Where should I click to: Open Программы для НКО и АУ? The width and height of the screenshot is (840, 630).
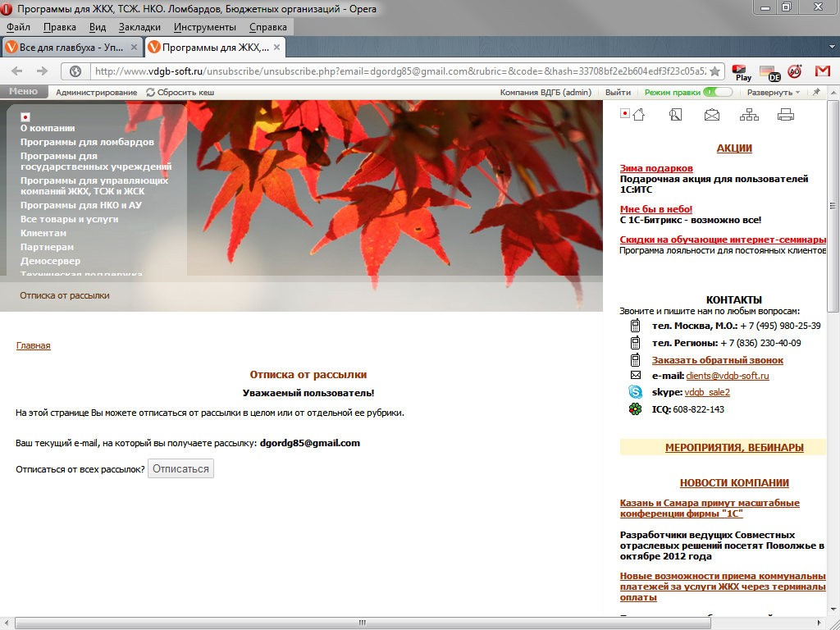(81, 205)
